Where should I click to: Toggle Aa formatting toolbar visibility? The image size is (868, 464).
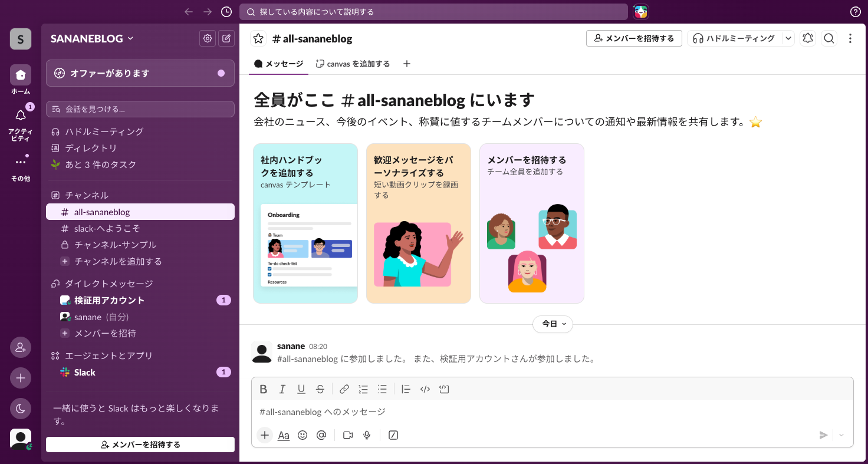284,435
